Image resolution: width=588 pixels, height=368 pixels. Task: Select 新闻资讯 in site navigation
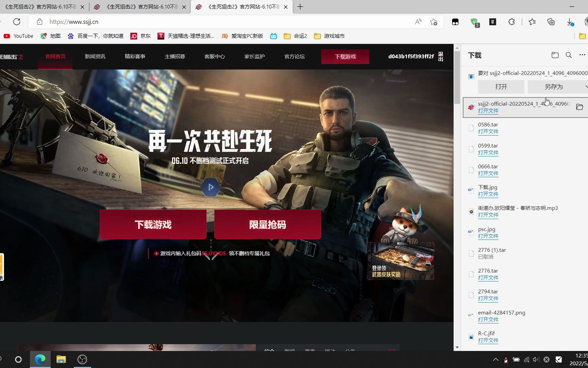(x=95, y=56)
